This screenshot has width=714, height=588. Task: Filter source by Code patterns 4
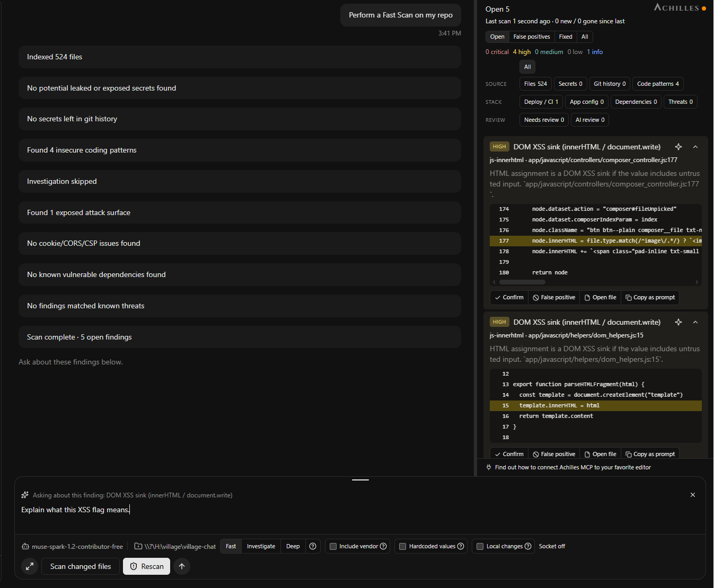658,84
